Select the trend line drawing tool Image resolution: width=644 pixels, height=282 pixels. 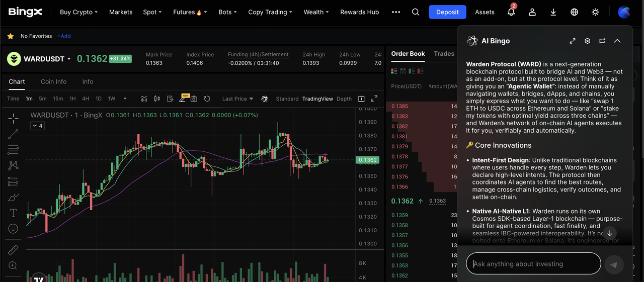[14, 134]
